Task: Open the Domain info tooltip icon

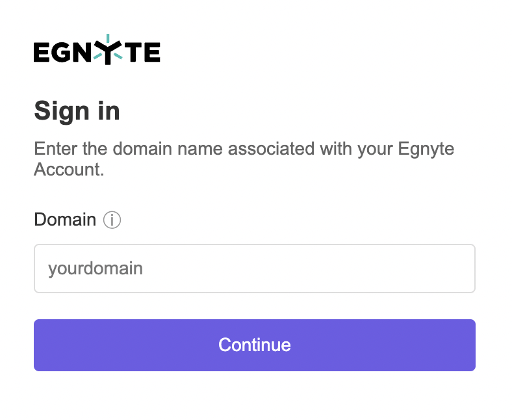Action: click(x=112, y=220)
